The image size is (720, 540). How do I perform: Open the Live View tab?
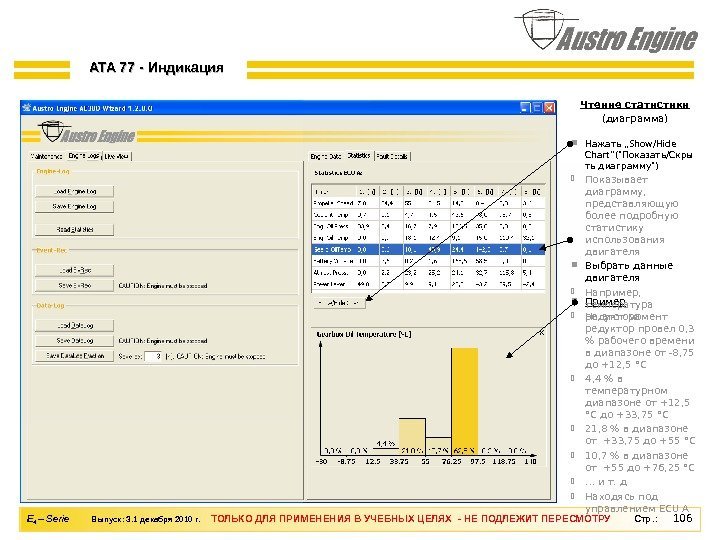click(x=117, y=156)
